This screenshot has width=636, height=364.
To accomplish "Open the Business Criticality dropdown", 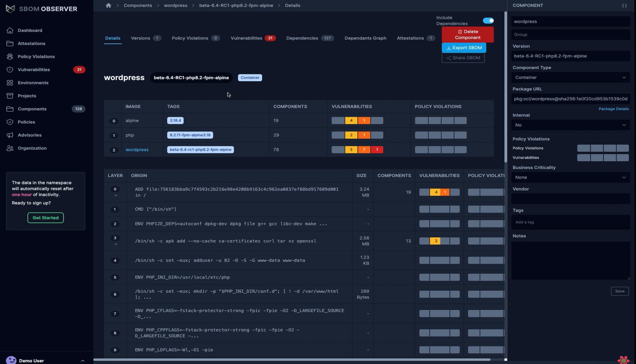I will 570,177.
